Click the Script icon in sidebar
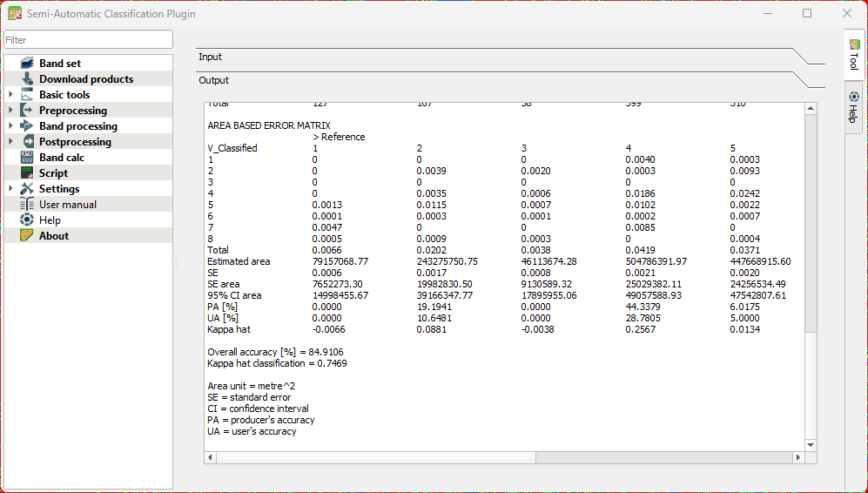Screen dimensions: 868x493 point(27,173)
